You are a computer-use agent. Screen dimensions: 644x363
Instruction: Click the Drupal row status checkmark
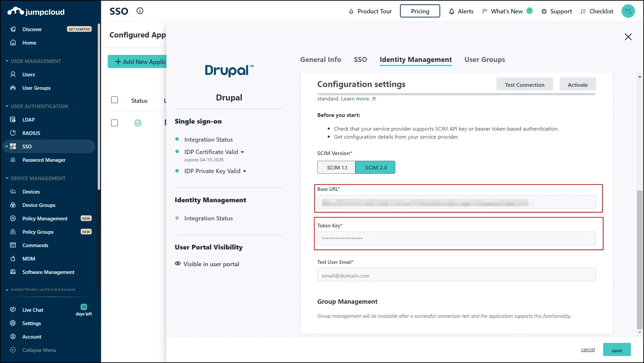pyautogui.click(x=138, y=123)
